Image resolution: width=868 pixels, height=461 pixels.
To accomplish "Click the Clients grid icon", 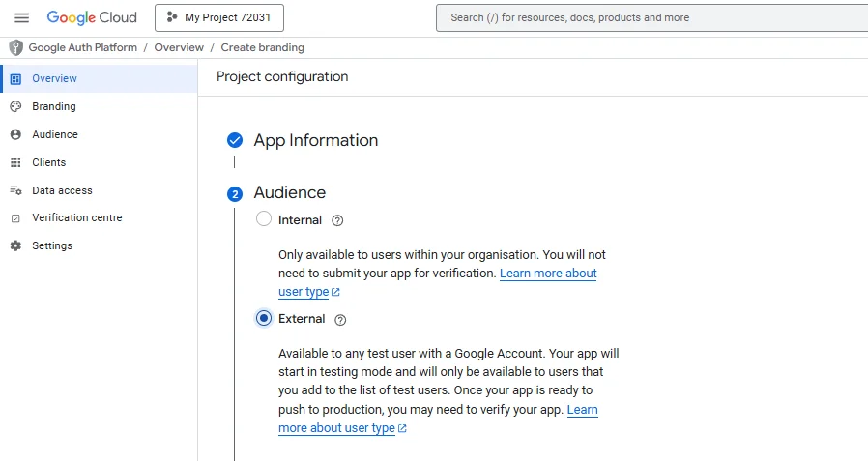I will [x=15, y=162].
